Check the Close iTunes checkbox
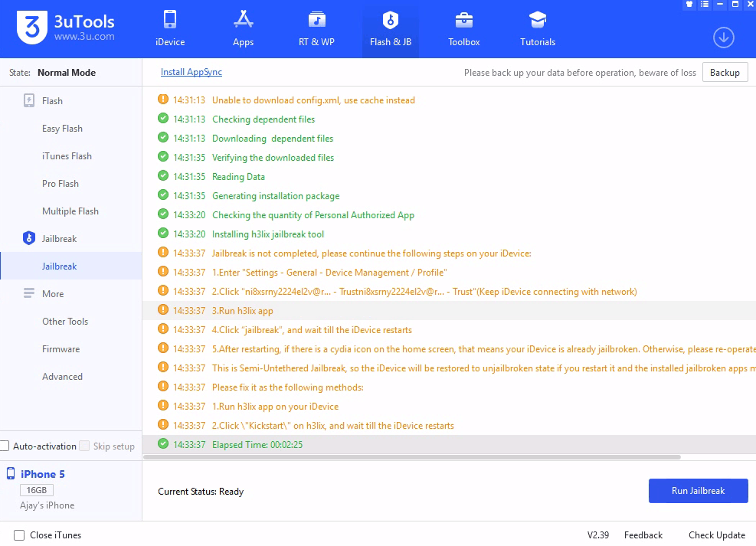This screenshot has height=546, width=756. [19, 535]
